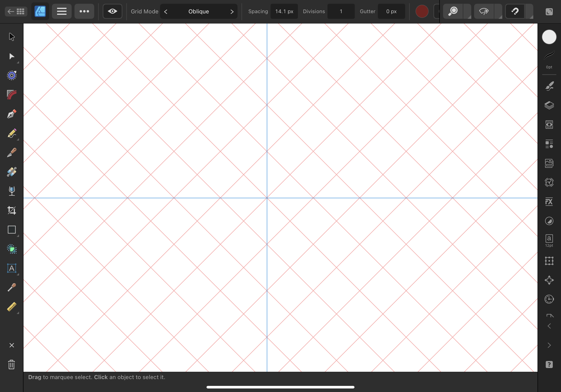Tap the deselect X icon
Screen dimensions: 561x392
[12, 345]
